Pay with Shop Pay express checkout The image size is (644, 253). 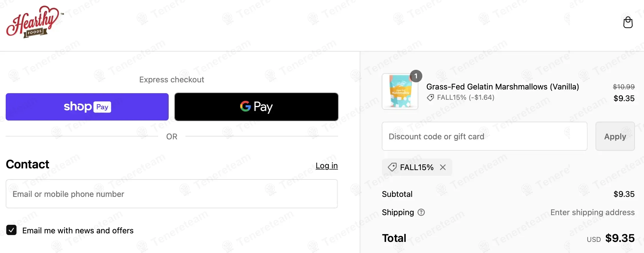[x=87, y=107]
